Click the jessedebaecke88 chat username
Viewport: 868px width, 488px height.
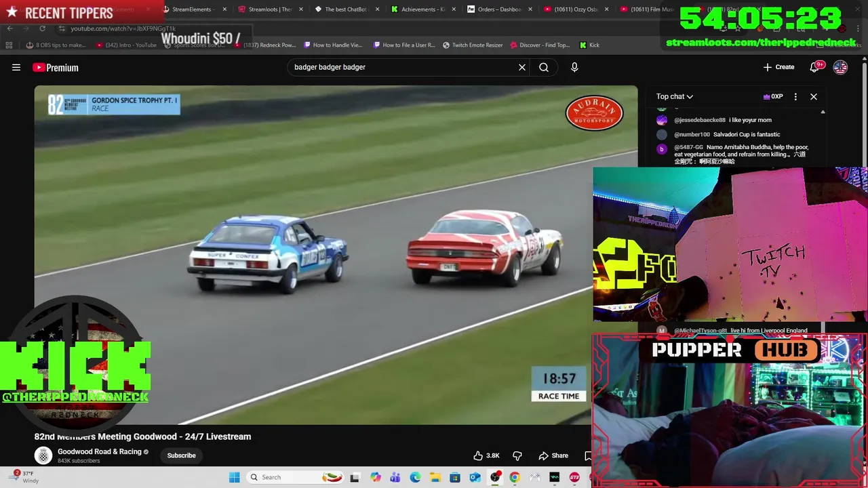coord(700,120)
